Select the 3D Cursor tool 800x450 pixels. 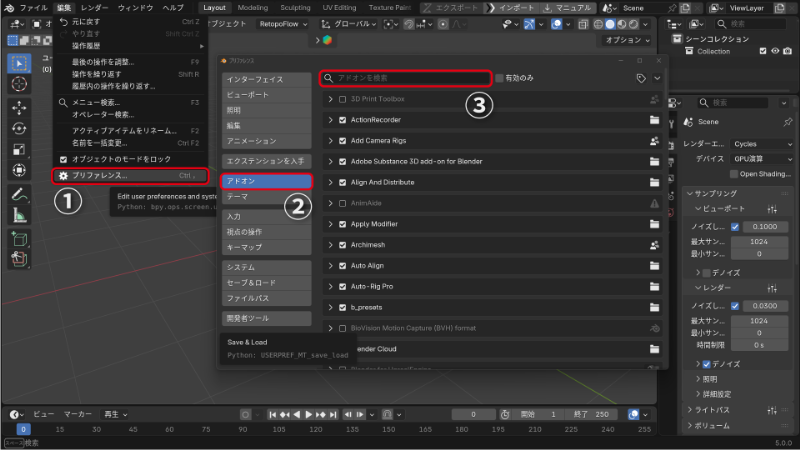pyautogui.click(x=21, y=85)
